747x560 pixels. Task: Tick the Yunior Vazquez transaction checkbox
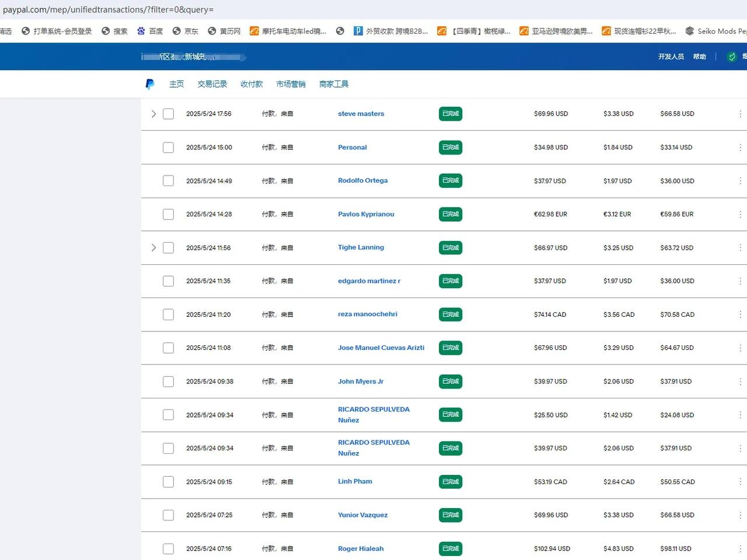tap(168, 515)
